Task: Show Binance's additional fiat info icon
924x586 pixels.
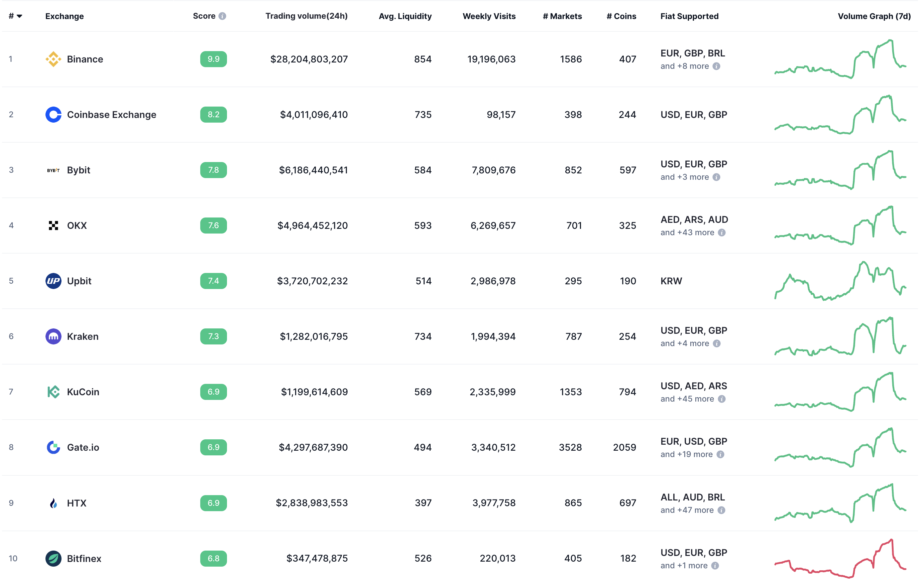Action: click(x=716, y=66)
